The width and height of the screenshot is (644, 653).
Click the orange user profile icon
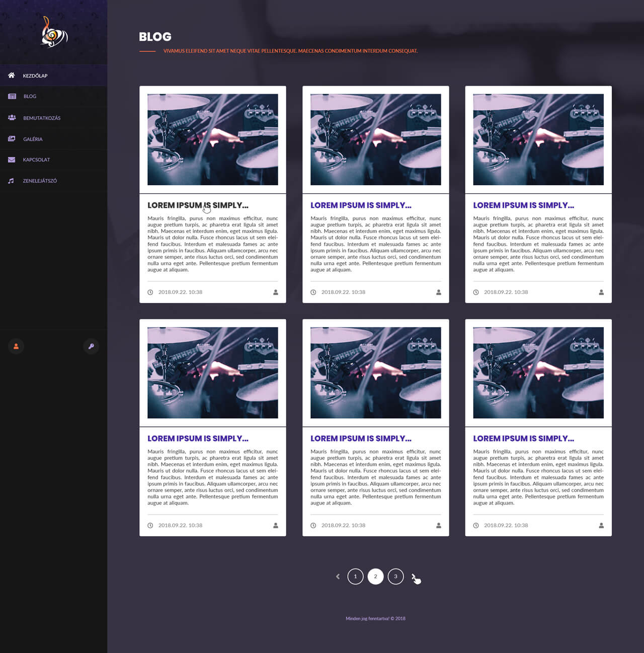16,346
